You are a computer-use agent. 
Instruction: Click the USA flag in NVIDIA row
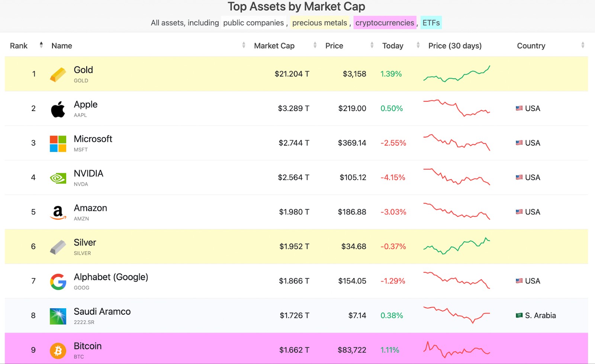pos(519,178)
